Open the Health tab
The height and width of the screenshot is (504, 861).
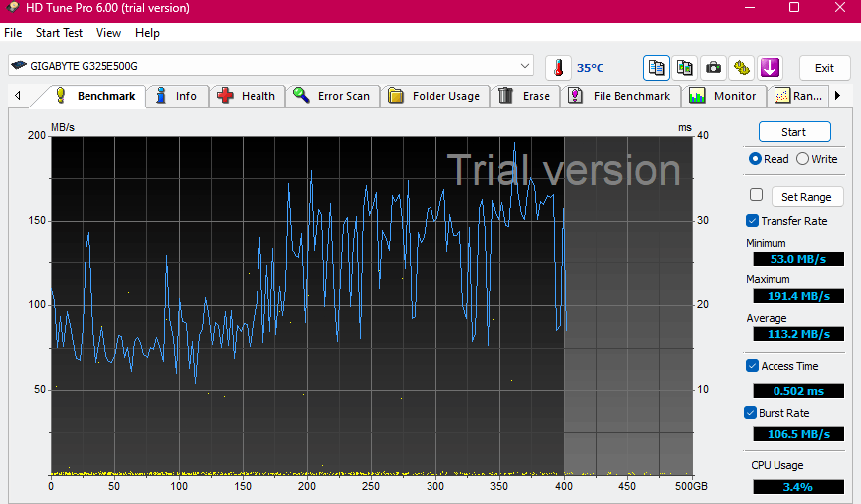pos(248,96)
